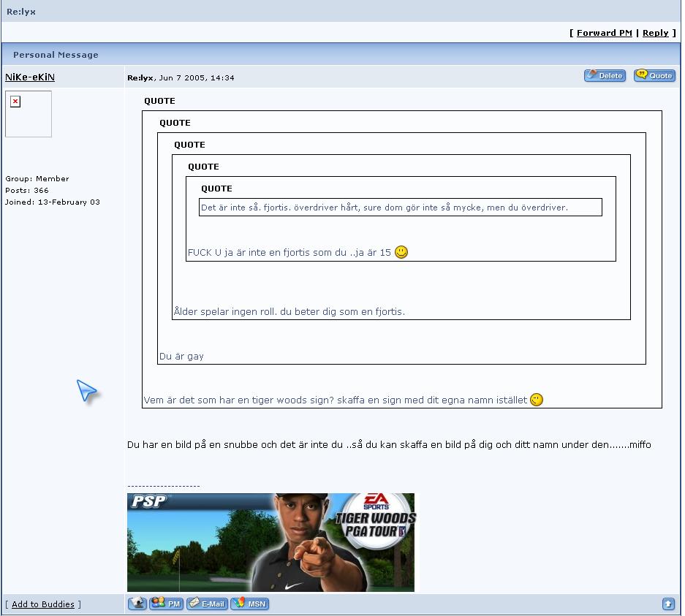Click the broken avatar image

tap(29, 114)
